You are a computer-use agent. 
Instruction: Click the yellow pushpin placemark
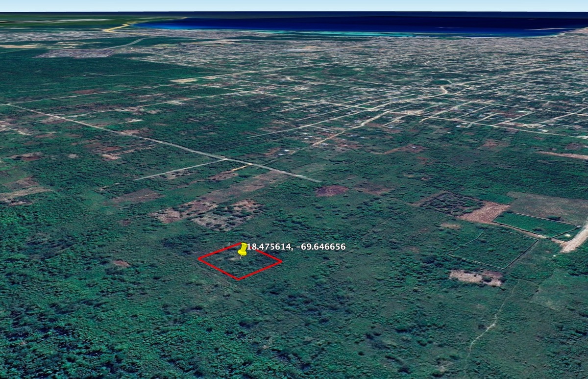click(x=243, y=249)
